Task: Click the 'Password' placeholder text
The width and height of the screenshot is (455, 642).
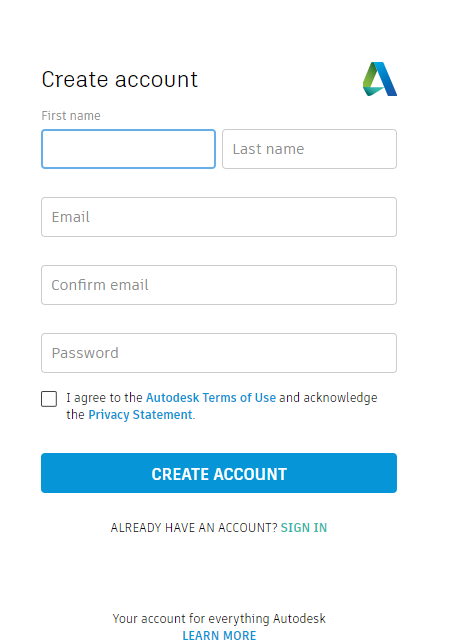Action: 85,353
